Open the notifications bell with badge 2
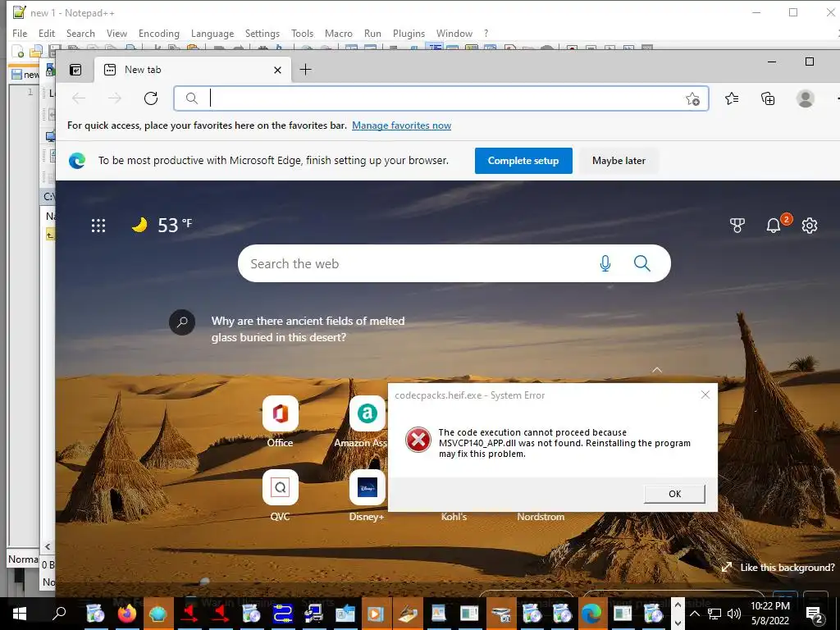840x630 pixels. coord(774,226)
